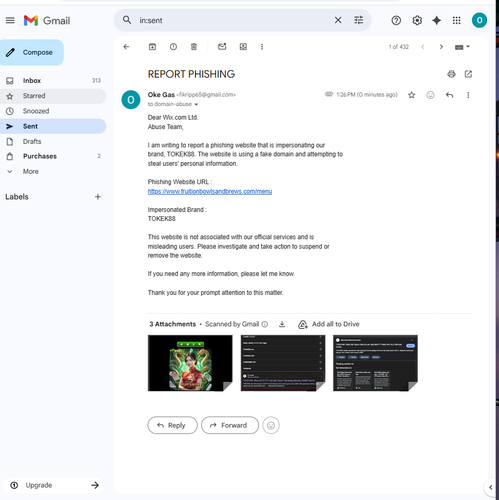Report this message as spam
Viewport: 499px width, 500px height.
point(173,47)
